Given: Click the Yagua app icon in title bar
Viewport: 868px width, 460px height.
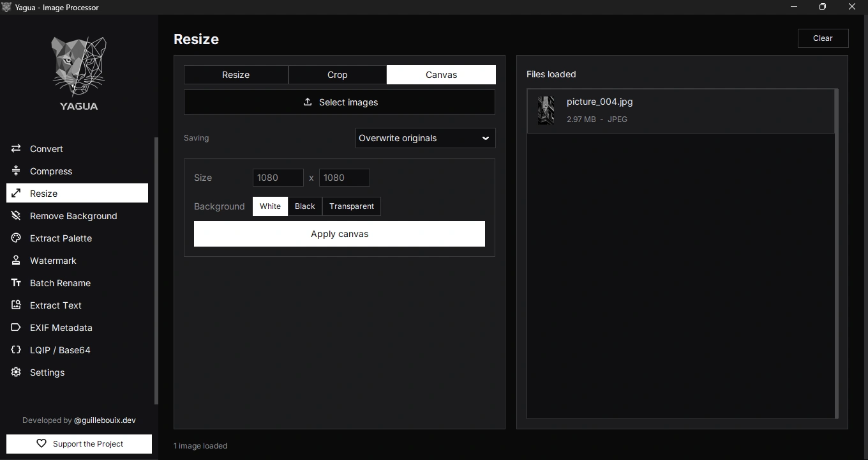Looking at the screenshot, I should point(7,7).
